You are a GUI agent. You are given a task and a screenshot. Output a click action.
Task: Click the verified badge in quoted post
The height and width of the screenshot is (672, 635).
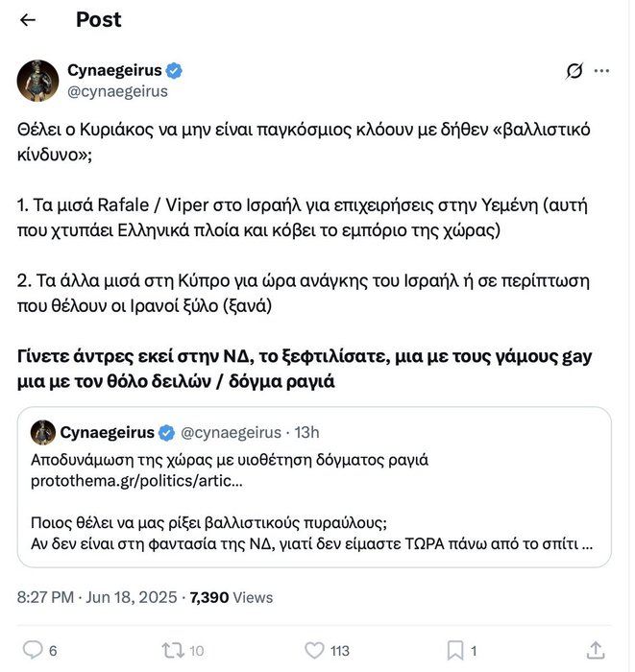165,433
